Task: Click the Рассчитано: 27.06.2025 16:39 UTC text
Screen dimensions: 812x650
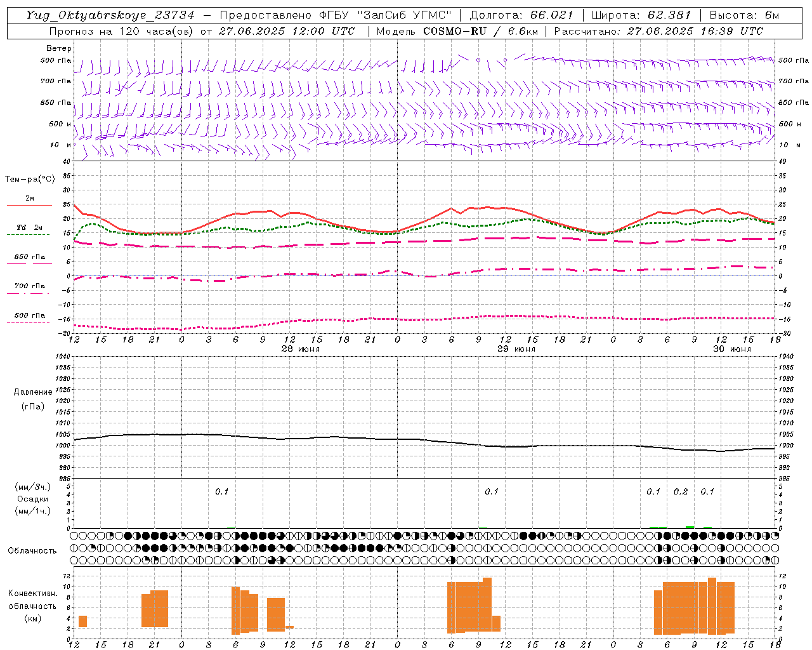Action: pos(658,31)
